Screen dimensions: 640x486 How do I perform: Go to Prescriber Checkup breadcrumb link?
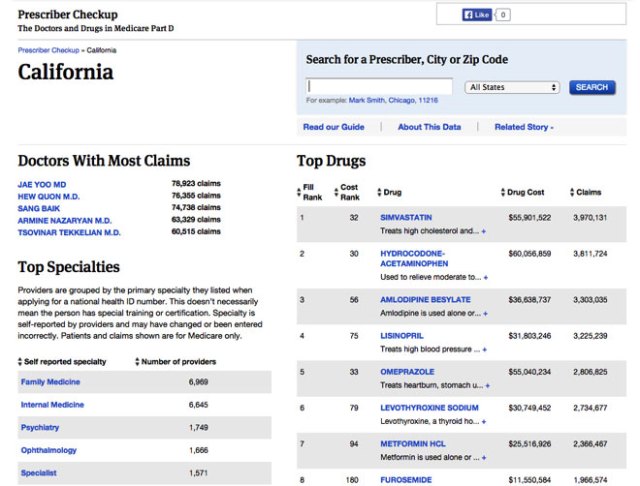(48, 49)
